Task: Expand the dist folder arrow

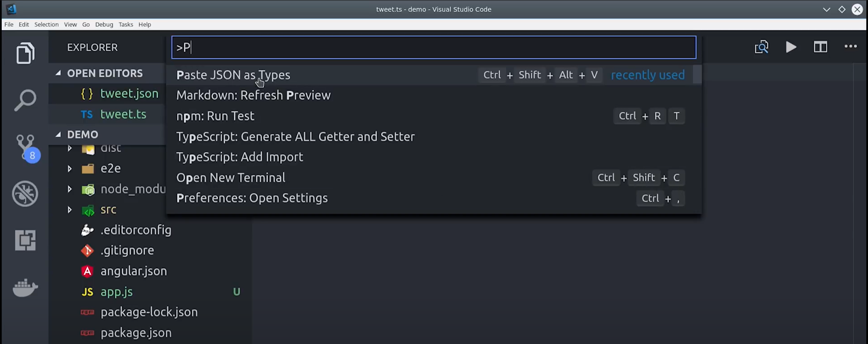Action: click(x=70, y=148)
